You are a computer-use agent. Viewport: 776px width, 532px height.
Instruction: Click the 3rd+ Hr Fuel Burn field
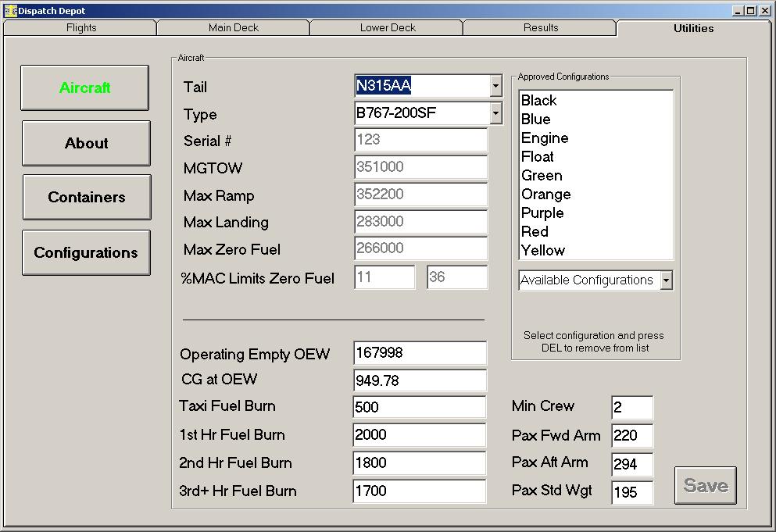(x=420, y=491)
